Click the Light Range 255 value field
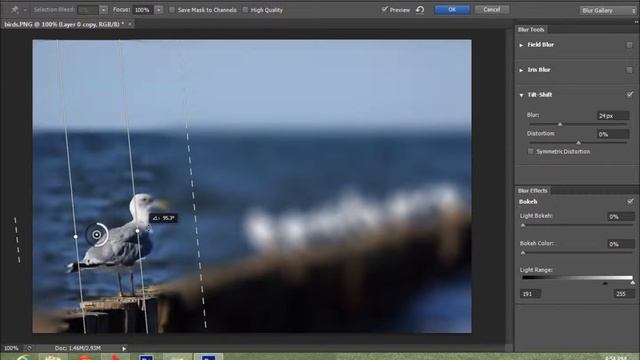Image resolution: width=640 pixels, height=360 pixels. 624,294
